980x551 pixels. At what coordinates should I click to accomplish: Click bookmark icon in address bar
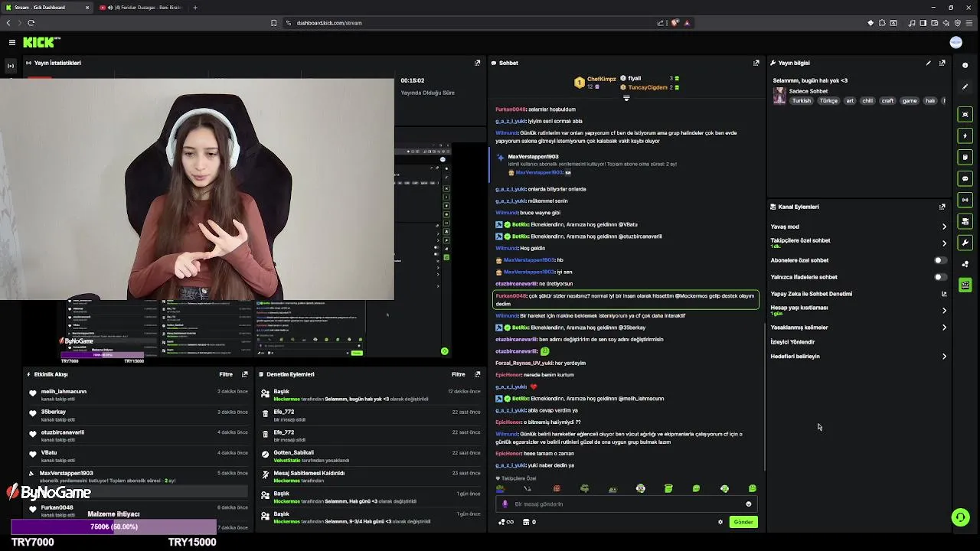pyautogui.click(x=273, y=23)
